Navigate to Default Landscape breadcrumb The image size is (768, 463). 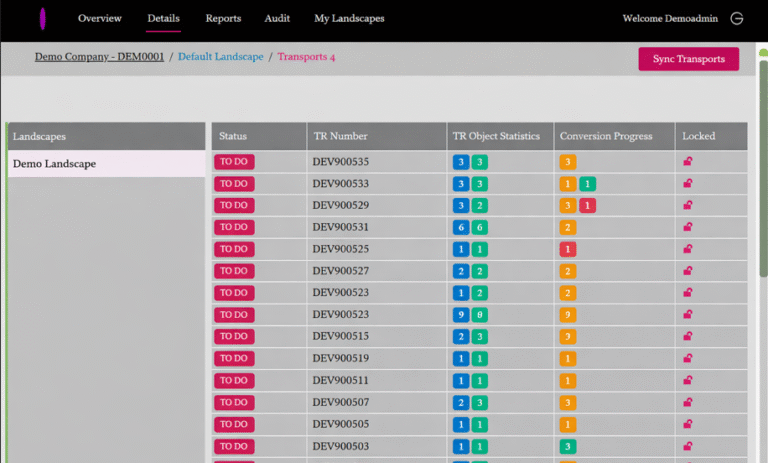click(221, 57)
